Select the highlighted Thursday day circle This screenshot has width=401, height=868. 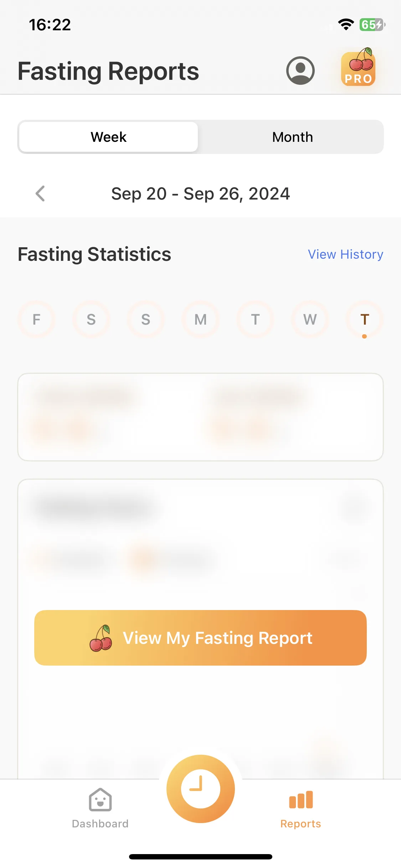pyautogui.click(x=364, y=319)
